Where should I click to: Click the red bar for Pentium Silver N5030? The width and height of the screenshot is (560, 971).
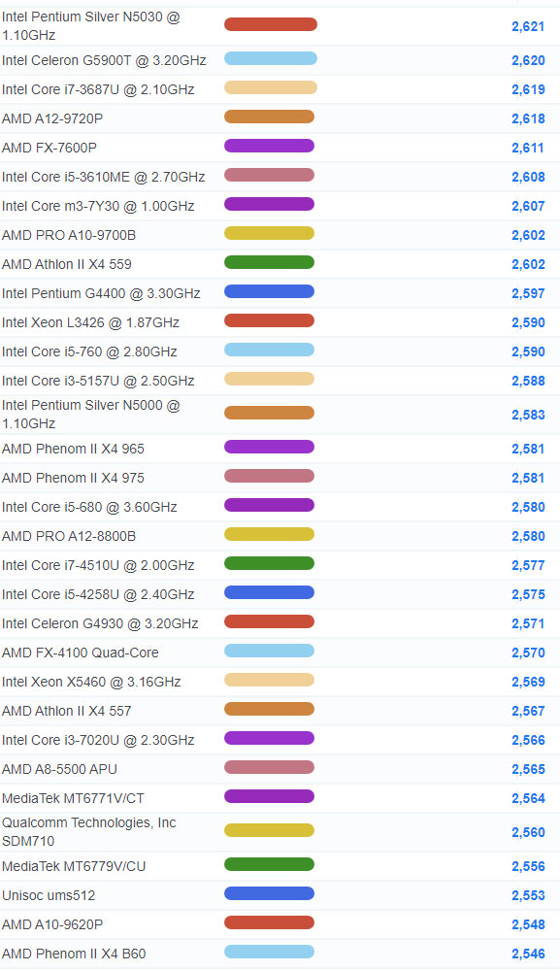[x=271, y=24]
